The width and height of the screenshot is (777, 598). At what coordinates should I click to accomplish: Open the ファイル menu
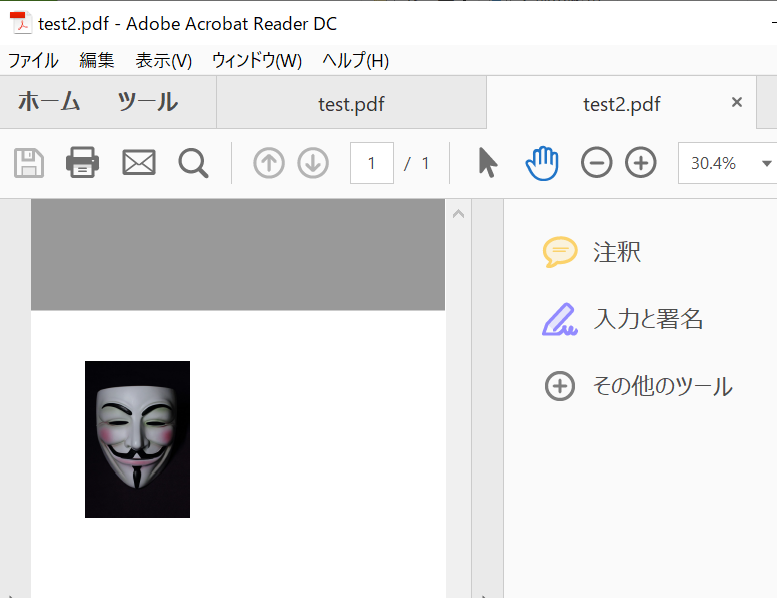point(33,60)
